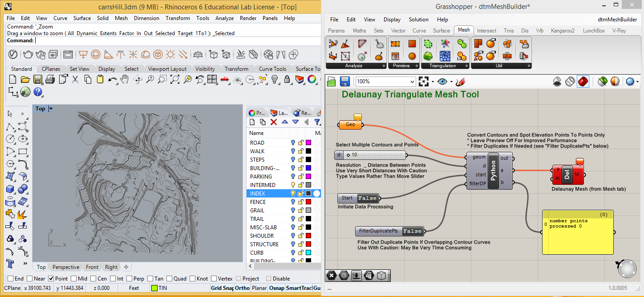The image size is (644, 297).
Task: Click the Grasshopper sketch pencil icon
Action: click(x=460, y=81)
